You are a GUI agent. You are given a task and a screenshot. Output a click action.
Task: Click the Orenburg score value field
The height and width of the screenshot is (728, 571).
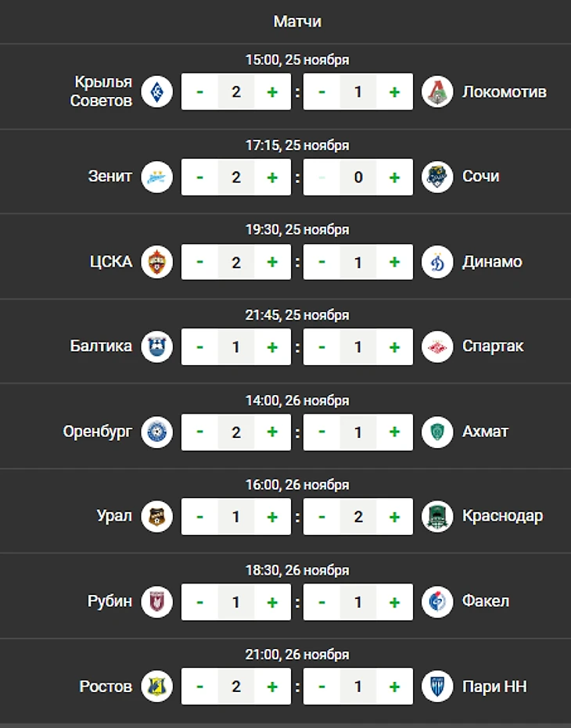click(235, 432)
